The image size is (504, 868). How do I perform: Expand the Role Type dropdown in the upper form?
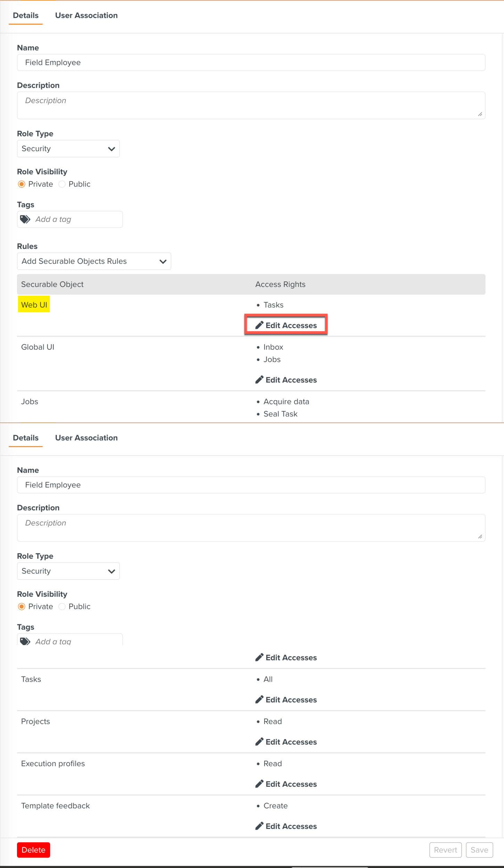pos(68,149)
